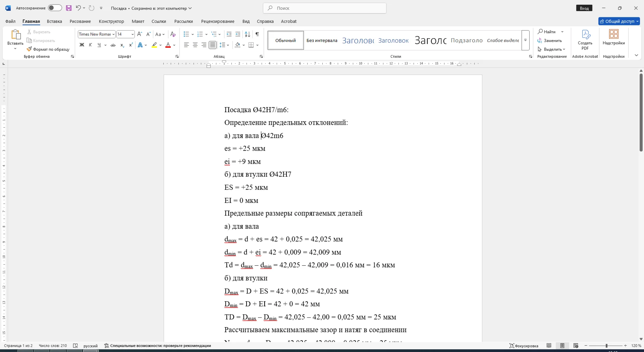This screenshot has height=352, width=644.
Task: Click the Find (Найти) button
Action: (547, 32)
